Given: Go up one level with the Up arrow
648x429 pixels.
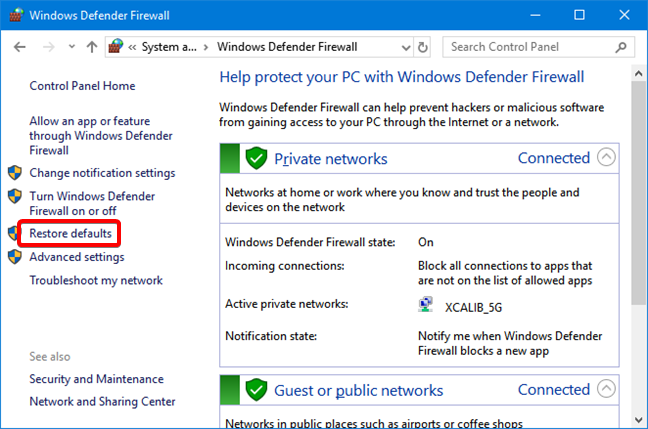Looking at the screenshot, I should [92, 47].
